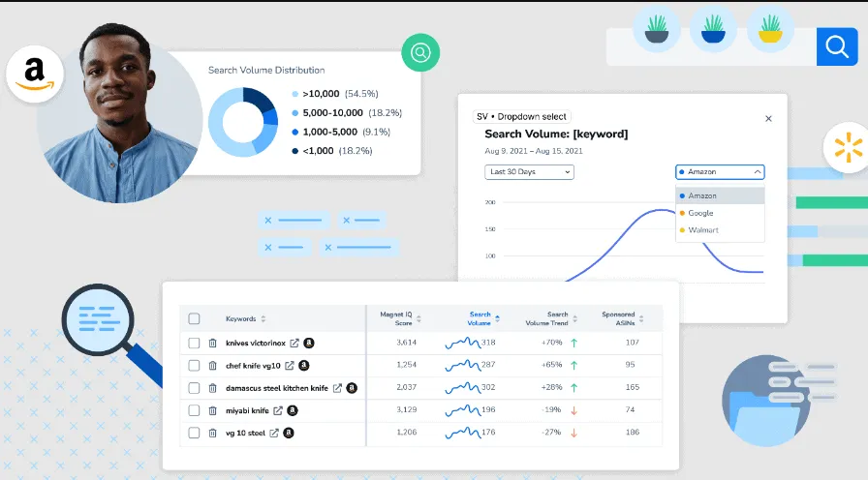The height and width of the screenshot is (480, 868).
Task: Delete the chef knife vg10 keyword row
Action: pyautogui.click(x=212, y=366)
